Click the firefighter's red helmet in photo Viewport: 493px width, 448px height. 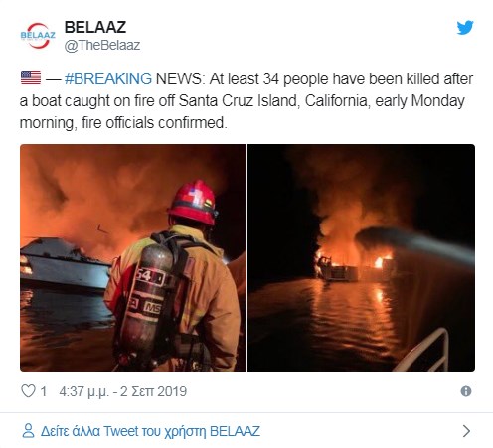point(192,202)
